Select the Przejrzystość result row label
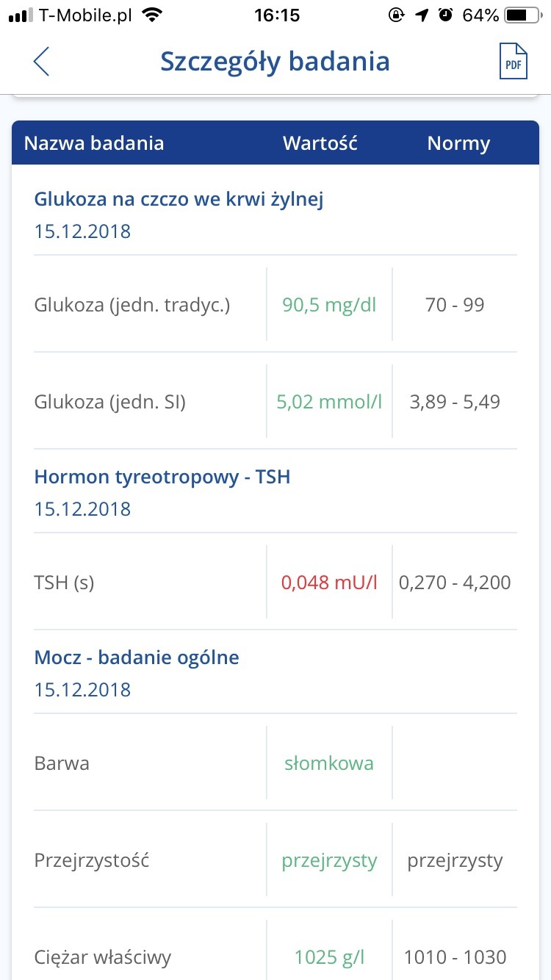Viewport: 551px width, 980px height. coord(92,860)
